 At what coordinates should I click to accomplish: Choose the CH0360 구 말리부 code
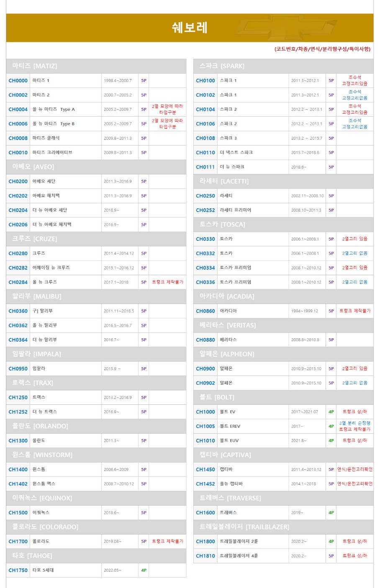pyautogui.click(x=18, y=311)
